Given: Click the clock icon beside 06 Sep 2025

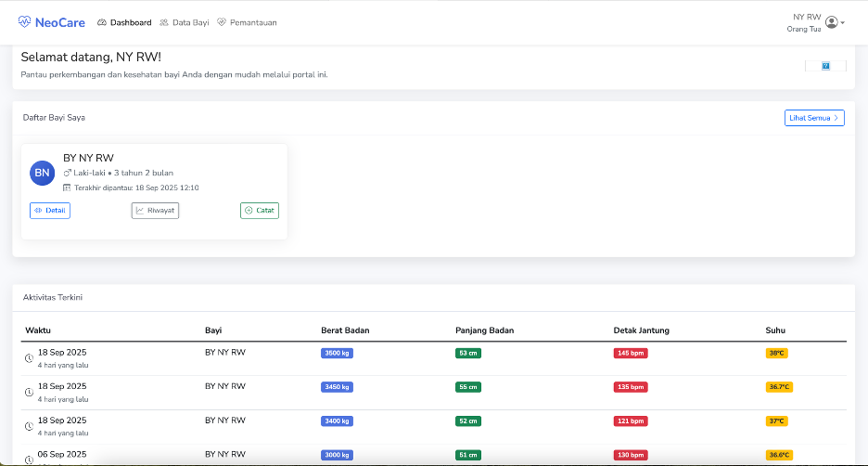Looking at the screenshot, I should coord(29,460).
